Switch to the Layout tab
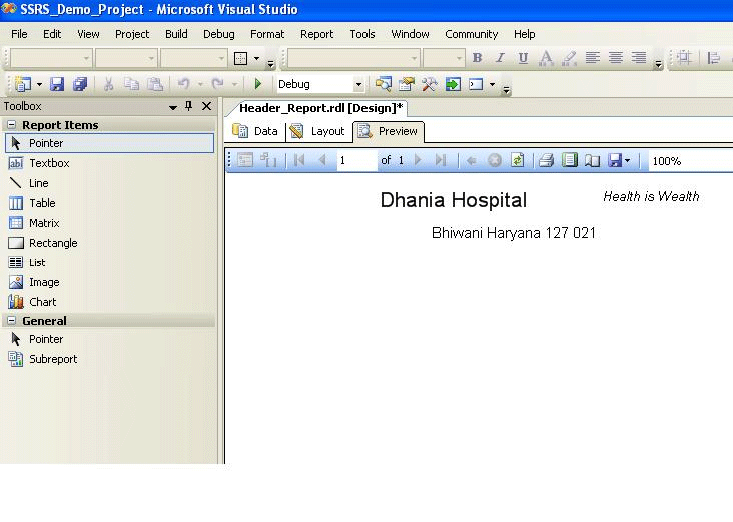The height and width of the screenshot is (522, 733). click(x=317, y=131)
